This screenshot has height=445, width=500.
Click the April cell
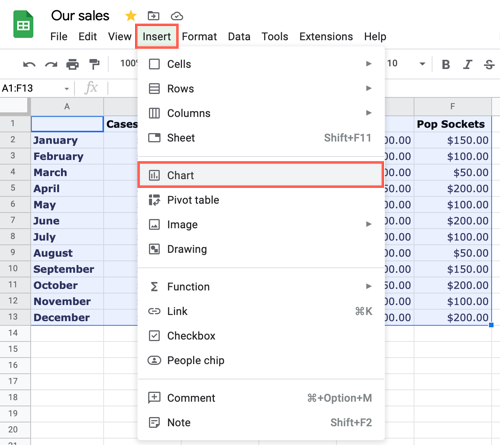67,188
